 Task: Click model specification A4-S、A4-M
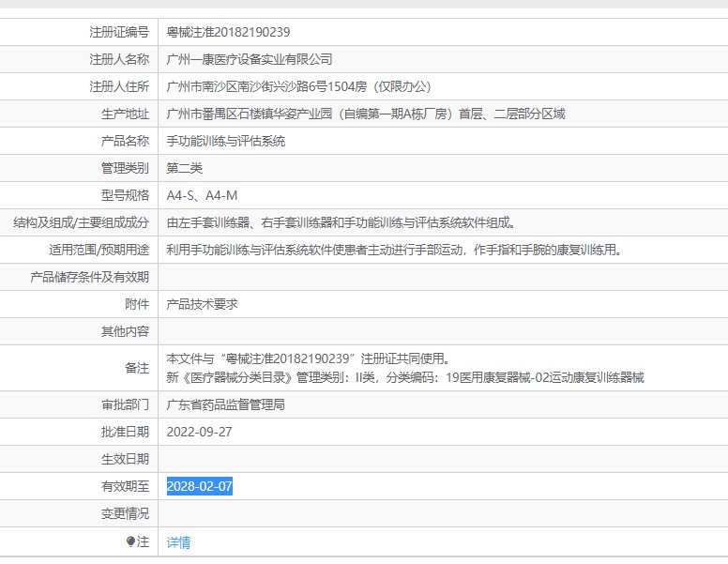click(202, 195)
